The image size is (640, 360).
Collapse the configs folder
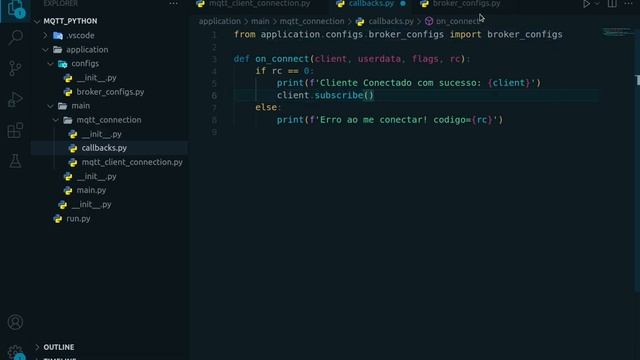pyautogui.click(x=51, y=64)
